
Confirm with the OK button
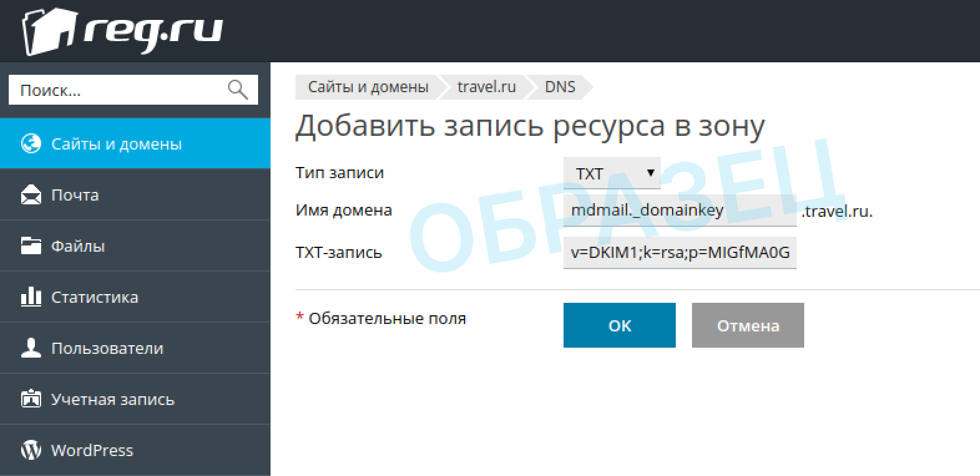click(620, 325)
